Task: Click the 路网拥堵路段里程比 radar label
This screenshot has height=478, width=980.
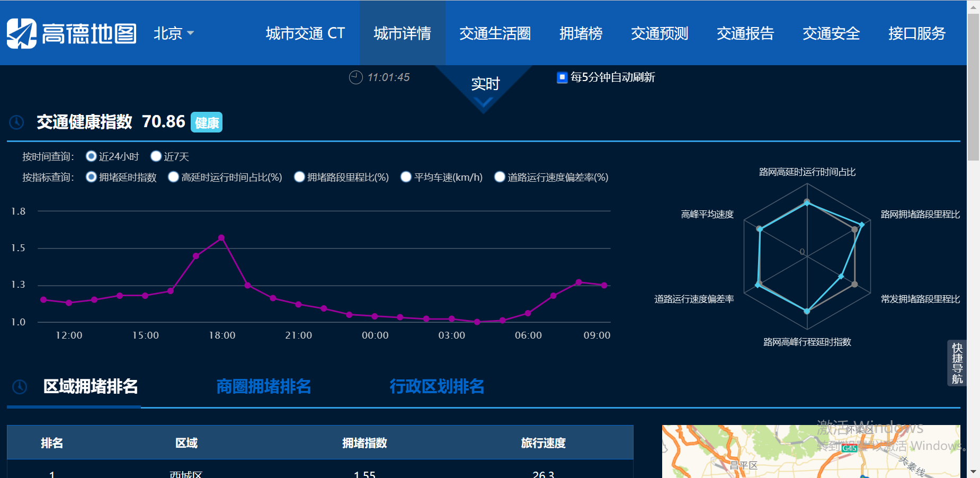Action: coord(920,214)
